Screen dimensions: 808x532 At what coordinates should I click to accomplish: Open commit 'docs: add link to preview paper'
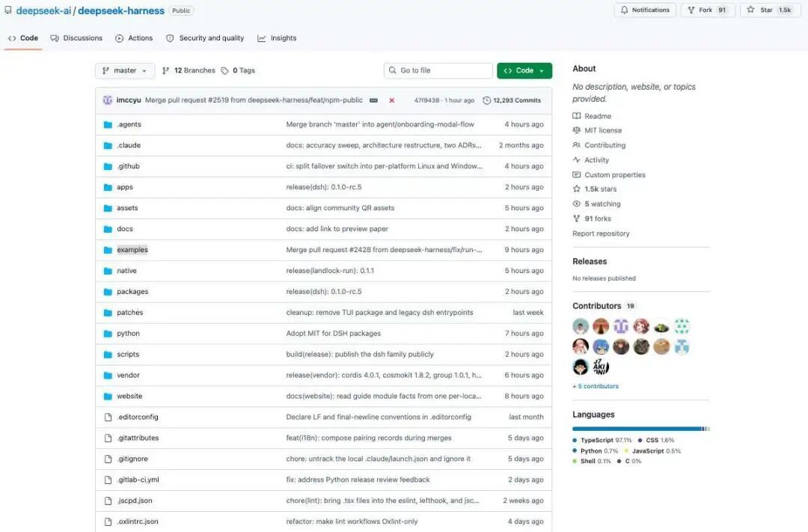pyautogui.click(x=337, y=229)
